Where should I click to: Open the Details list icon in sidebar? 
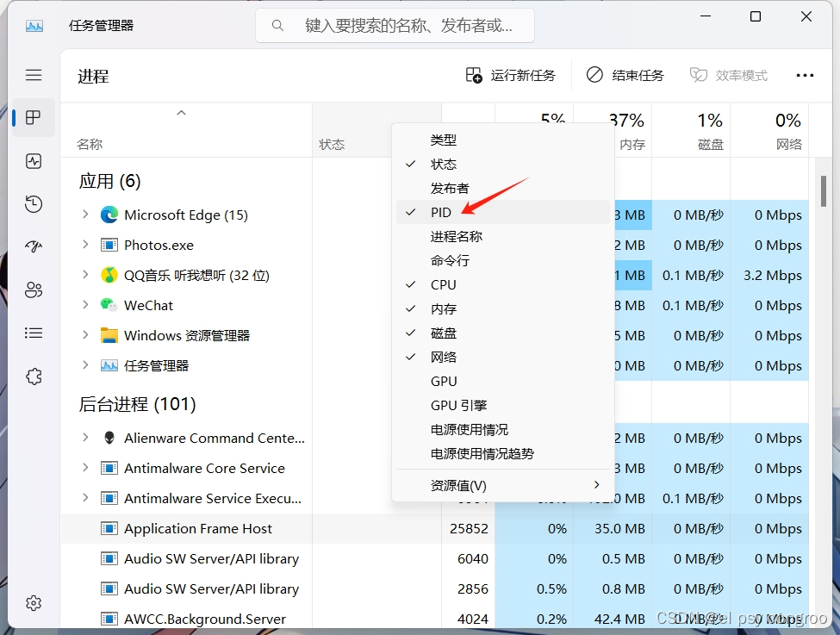pos(34,333)
